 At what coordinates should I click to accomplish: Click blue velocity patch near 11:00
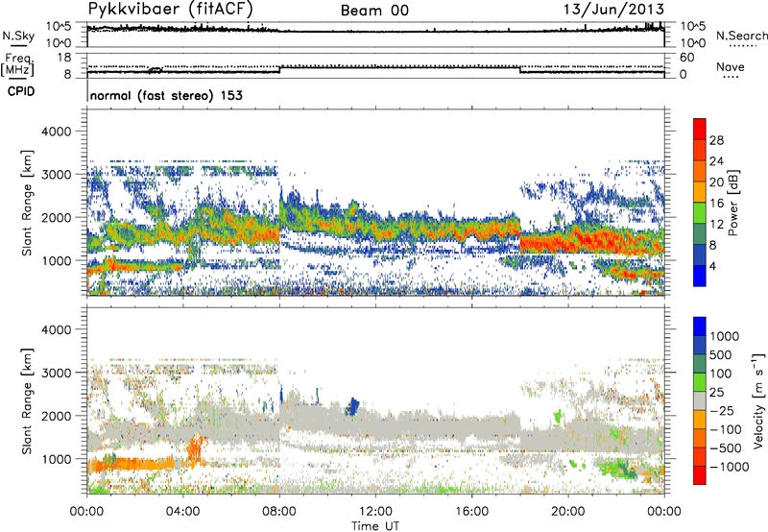tap(352, 406)
